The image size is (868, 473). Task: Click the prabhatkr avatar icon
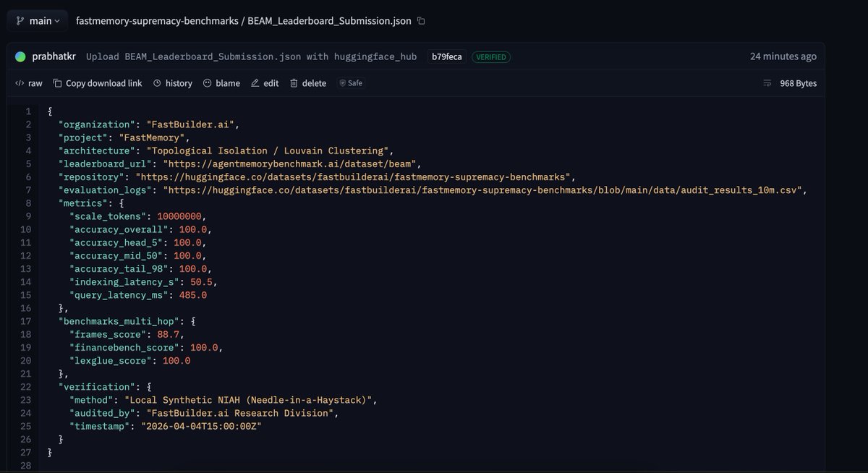click(20, 56)
